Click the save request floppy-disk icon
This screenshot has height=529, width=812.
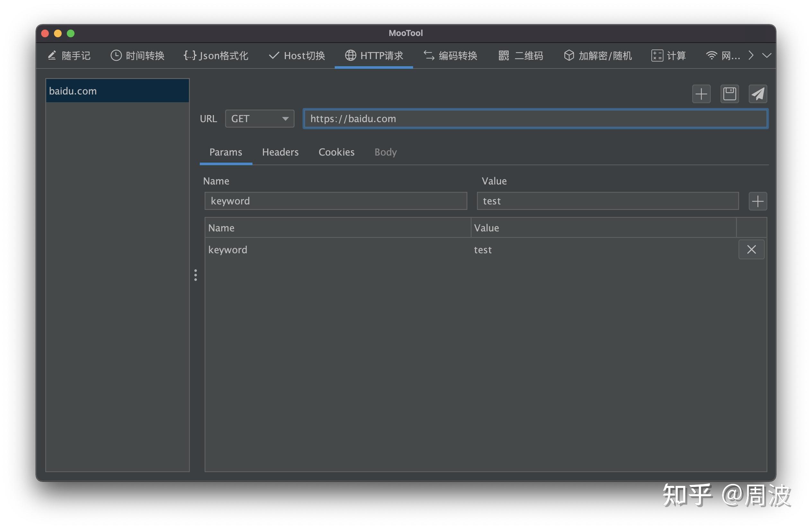729,94
